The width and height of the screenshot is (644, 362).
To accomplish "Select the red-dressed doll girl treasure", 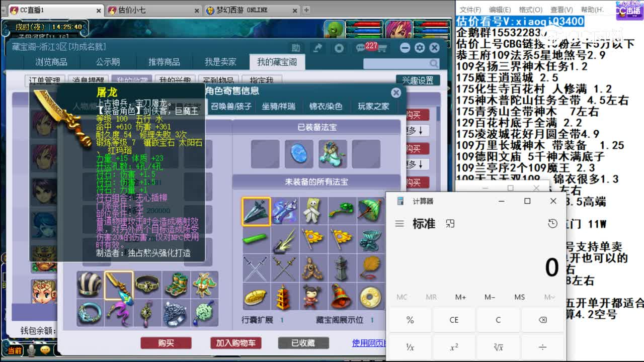I will (x=313, y=297).
